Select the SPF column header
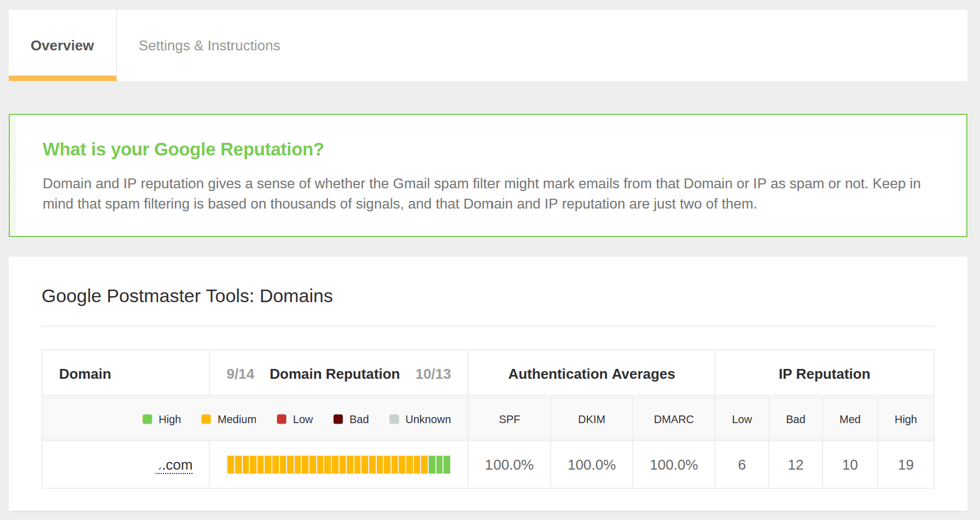Viewport: 980px width, 520px height. pyautogui.click(x=509, y=419)
